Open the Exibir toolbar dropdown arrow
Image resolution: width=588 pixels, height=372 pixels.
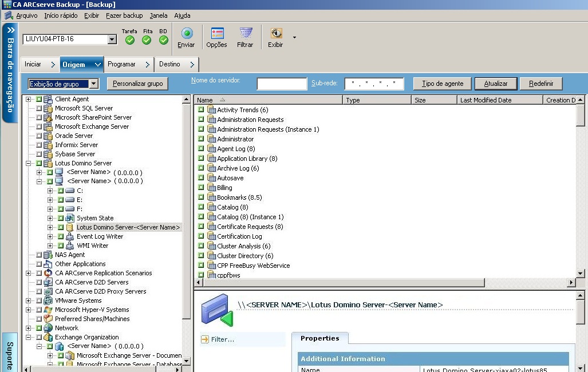tap(294, 38)
